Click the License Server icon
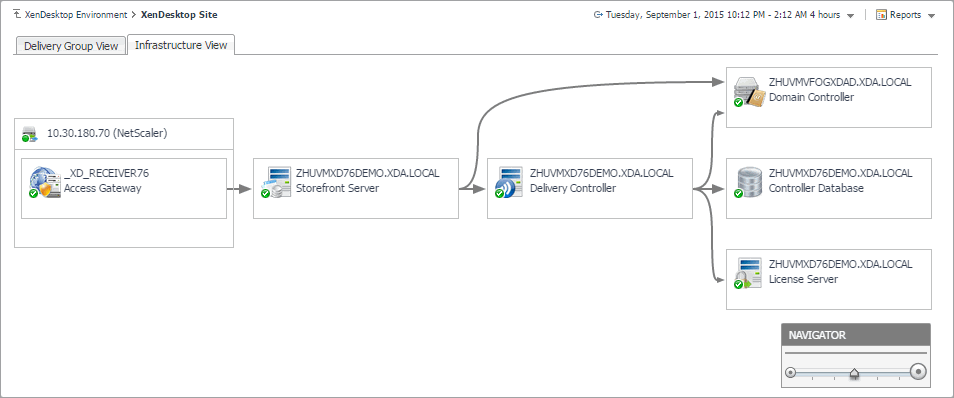The width and height of the screenshot is (954, 398). pyautogui.click(x=748, y=274)
